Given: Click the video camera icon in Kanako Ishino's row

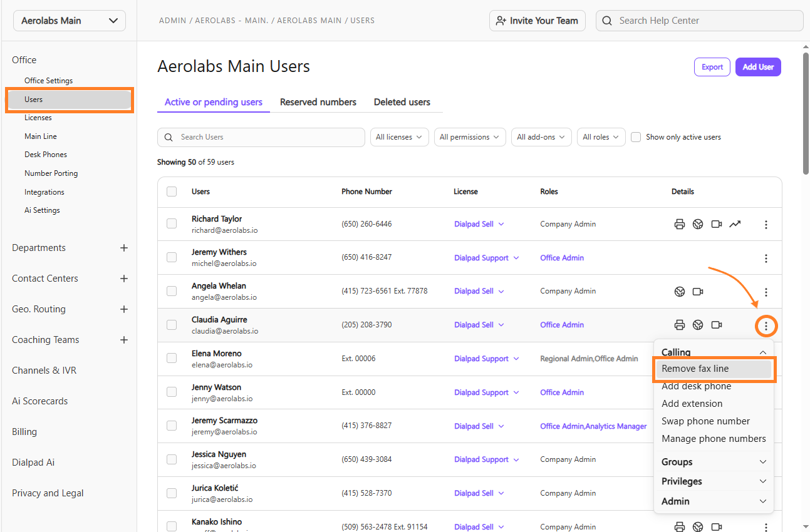Looking at the screenshot, I should tap(717, 527).
